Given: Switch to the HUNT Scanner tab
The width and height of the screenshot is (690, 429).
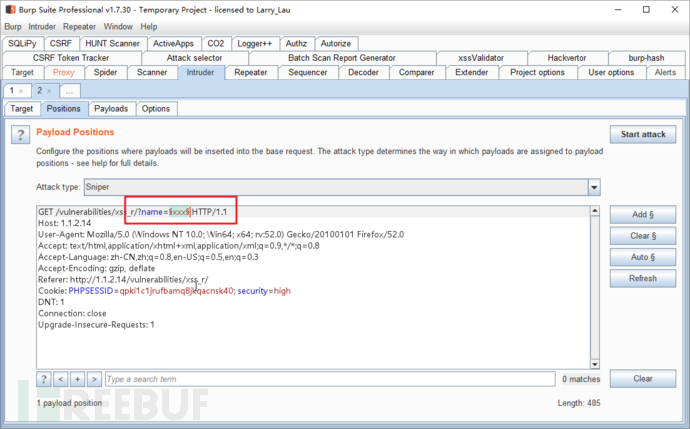Looking at the screenshot, I should point(112,44).
